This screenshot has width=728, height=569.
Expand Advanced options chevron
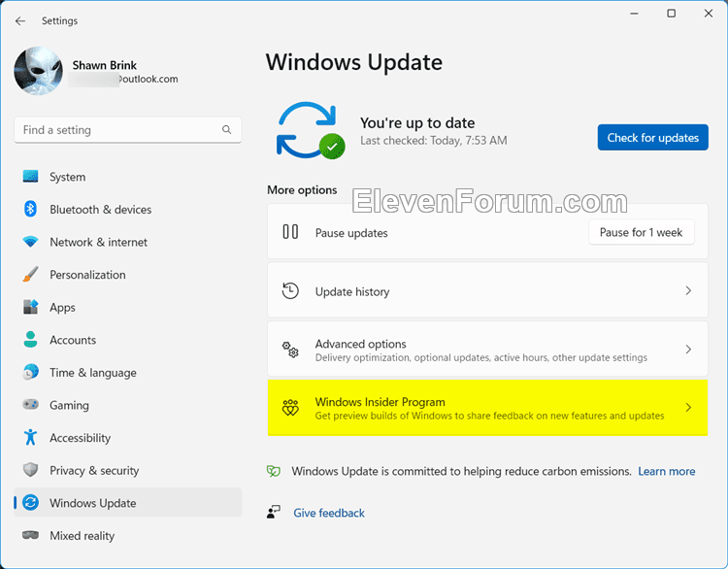[688, 350]
